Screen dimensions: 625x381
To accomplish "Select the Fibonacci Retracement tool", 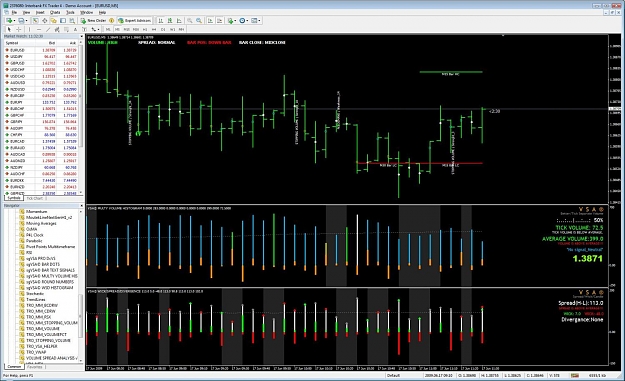I will tap(66, 29).
